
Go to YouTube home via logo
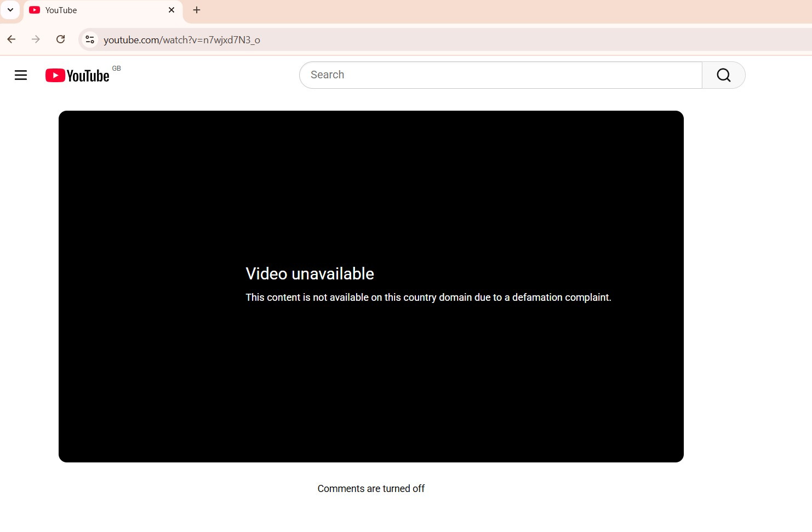click(77, 75)
